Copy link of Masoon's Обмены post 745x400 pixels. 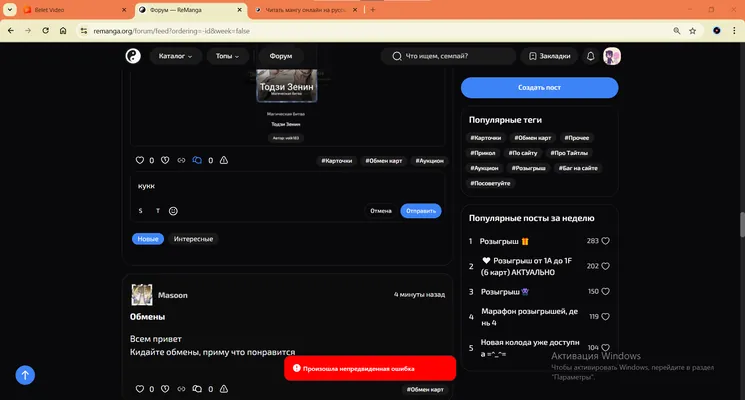click(181, 389)
